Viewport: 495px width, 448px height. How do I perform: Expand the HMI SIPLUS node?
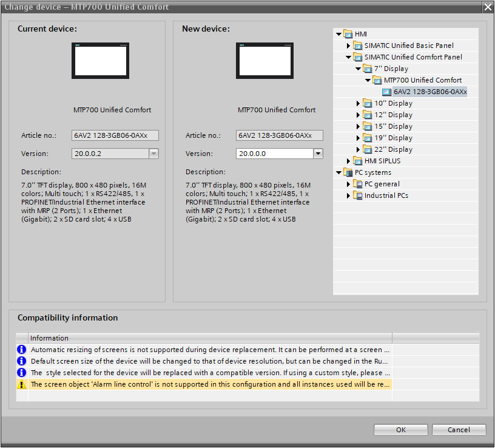click(349, 161)
